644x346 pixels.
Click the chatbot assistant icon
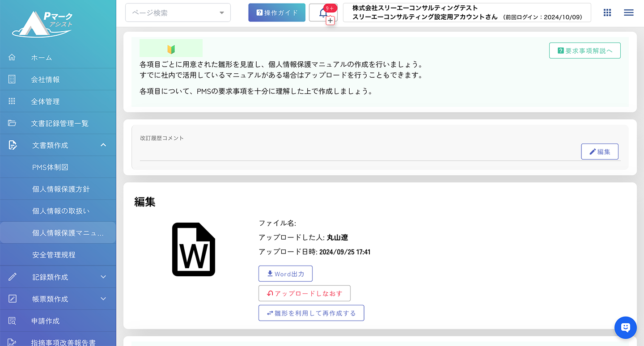625,328
